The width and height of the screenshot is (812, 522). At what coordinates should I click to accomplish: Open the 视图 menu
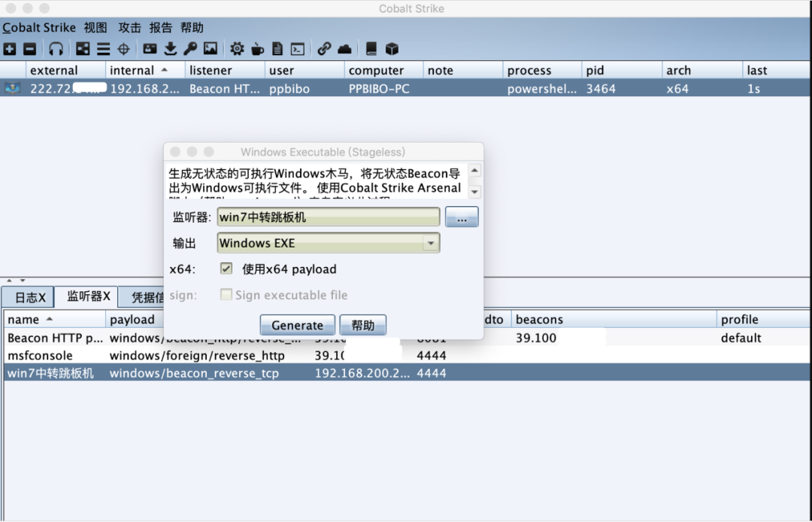(95, 28)
